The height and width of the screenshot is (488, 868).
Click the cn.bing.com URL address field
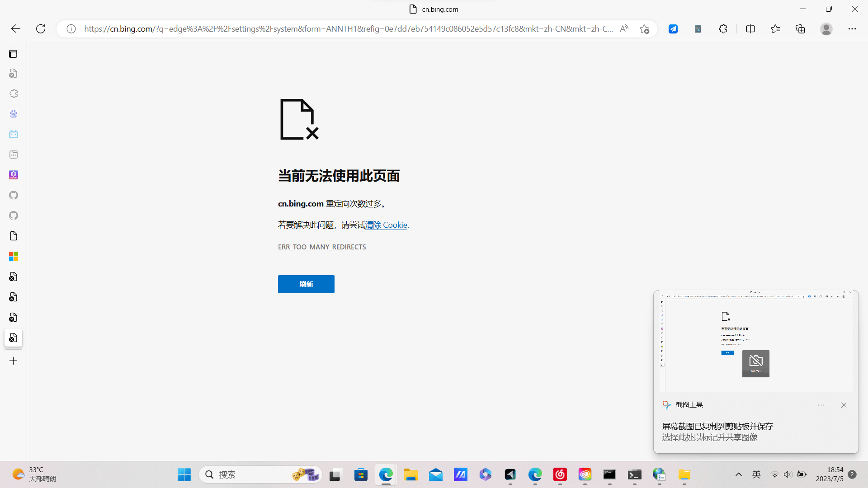tap(348, 29)
